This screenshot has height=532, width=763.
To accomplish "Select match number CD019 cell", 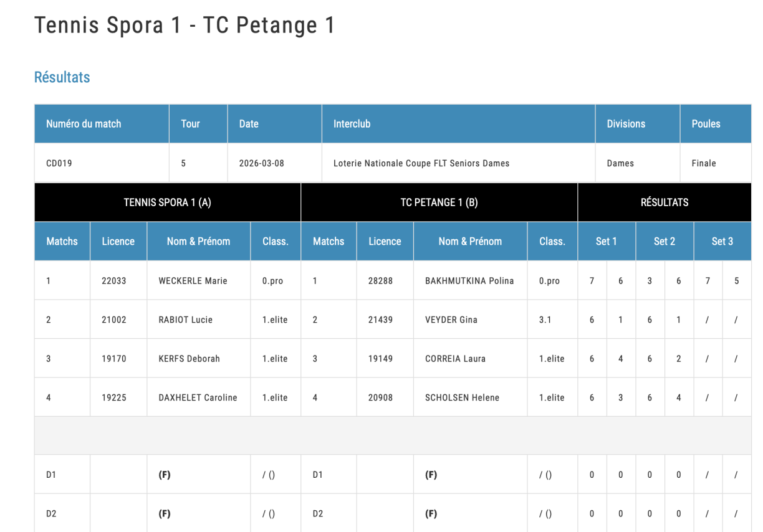I will tap(59, 163).
